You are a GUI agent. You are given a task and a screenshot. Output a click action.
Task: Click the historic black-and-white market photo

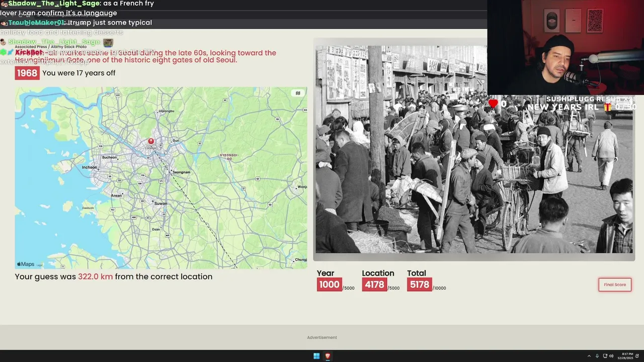[474, 149]
